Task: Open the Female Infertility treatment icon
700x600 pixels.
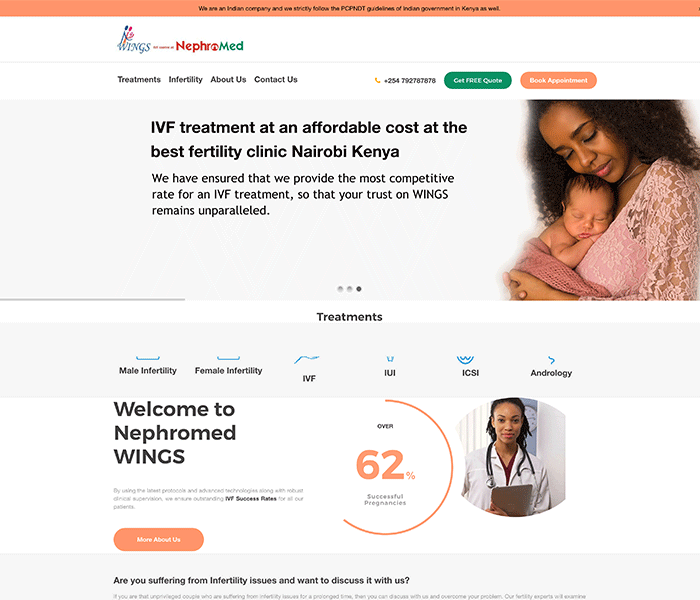Action: point(229,358)
